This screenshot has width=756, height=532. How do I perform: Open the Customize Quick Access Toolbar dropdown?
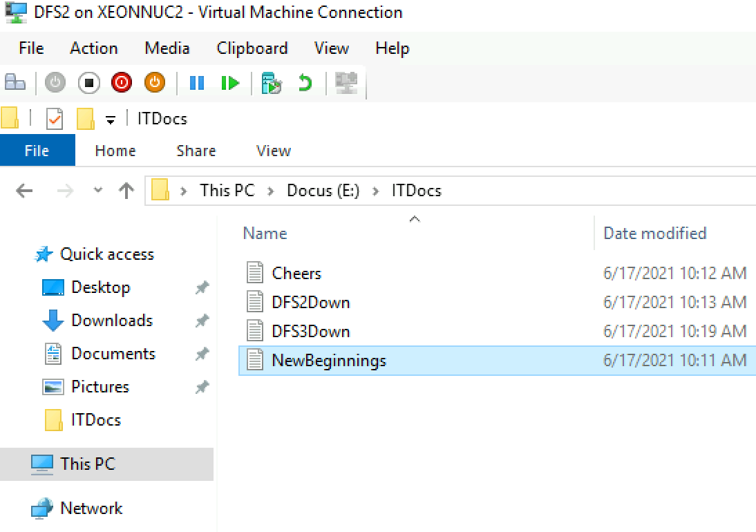[x=111, y=120]
